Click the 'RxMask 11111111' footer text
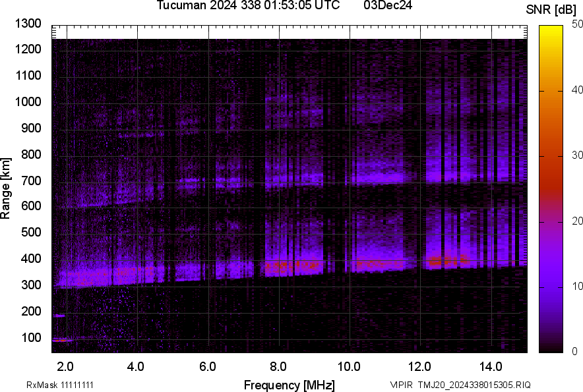The width and height of the screenshot is (583, 392). tap(60, 385)
